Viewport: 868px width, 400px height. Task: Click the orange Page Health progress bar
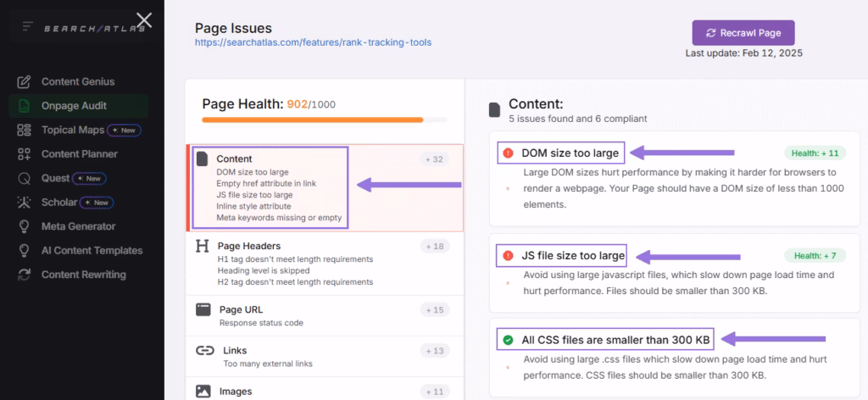coord(312,120)
